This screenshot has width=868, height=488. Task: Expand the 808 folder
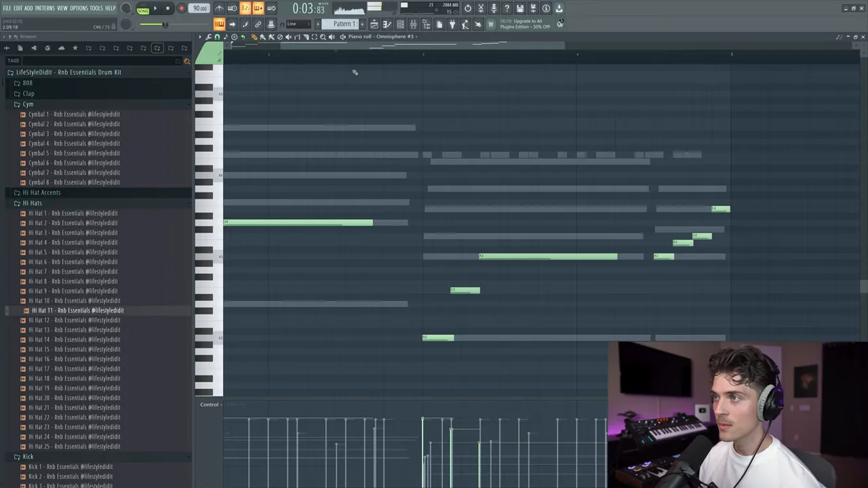tap(27, 83)
